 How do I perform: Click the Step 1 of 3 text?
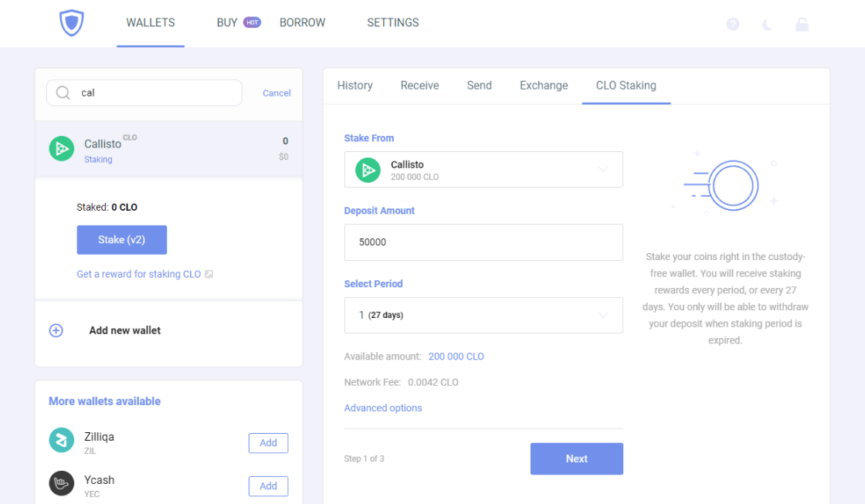[x=364, y=458]
